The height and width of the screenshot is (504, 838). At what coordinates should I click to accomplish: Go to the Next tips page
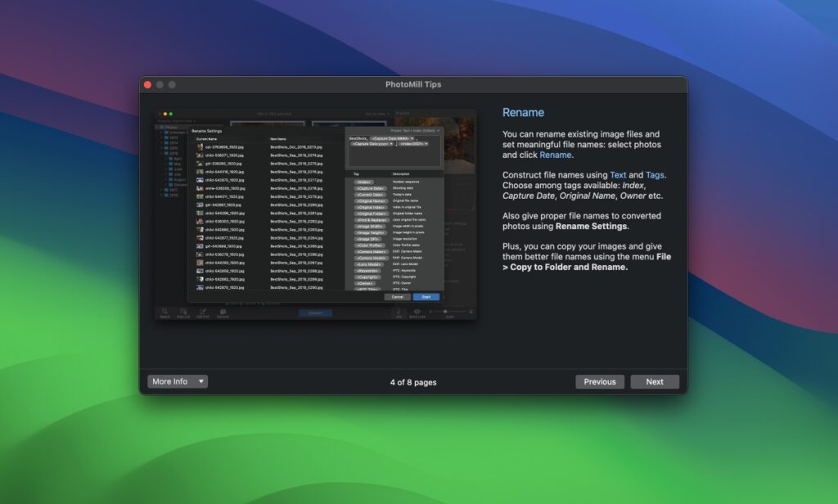[x=655, y=381]
